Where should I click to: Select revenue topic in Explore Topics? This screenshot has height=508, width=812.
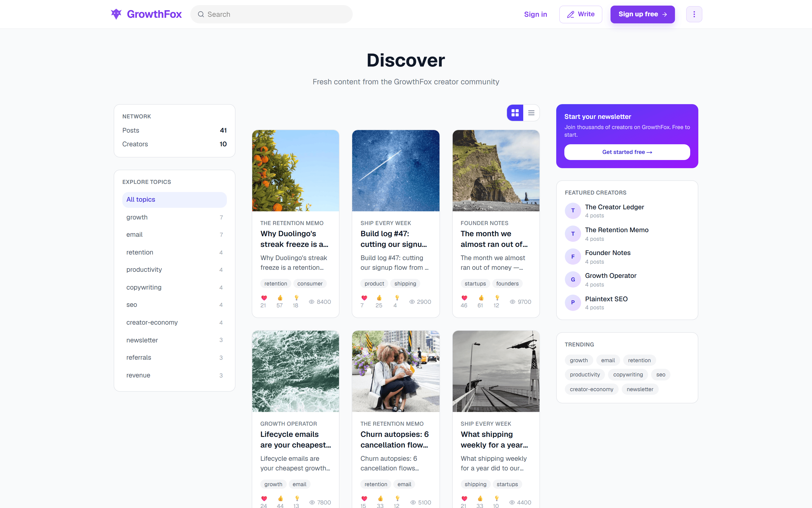point(175,375)
